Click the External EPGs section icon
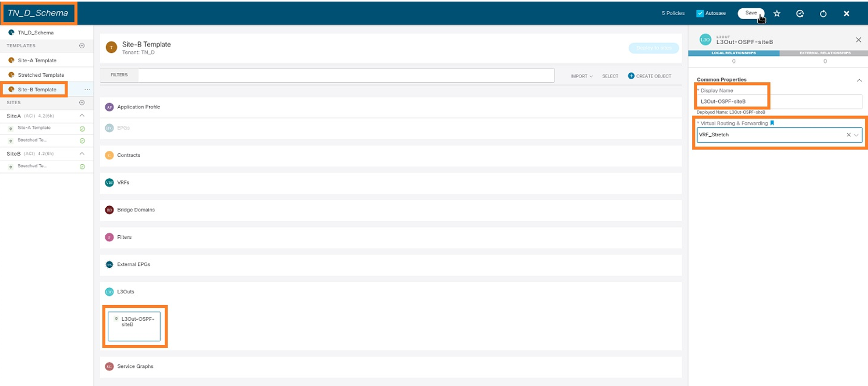This screenshot has height=386, width=868. 109,265
